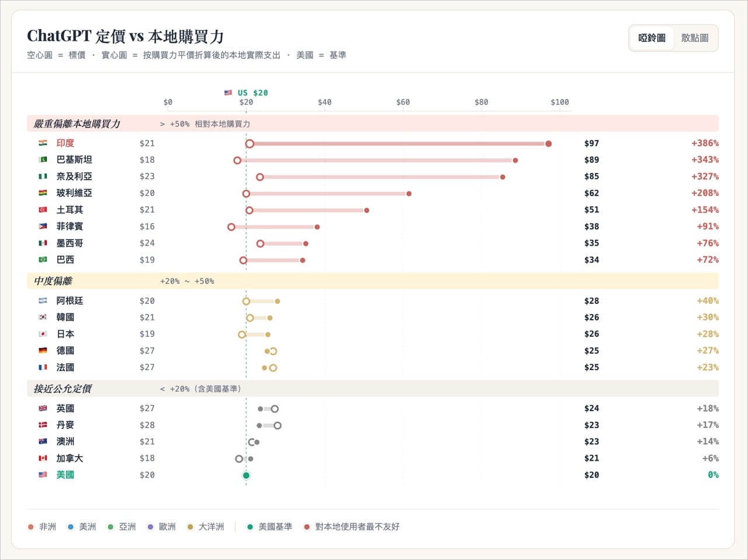Select the 中度偏離 group header
This screenshot has height=560, width=748.
pos(373,281)
